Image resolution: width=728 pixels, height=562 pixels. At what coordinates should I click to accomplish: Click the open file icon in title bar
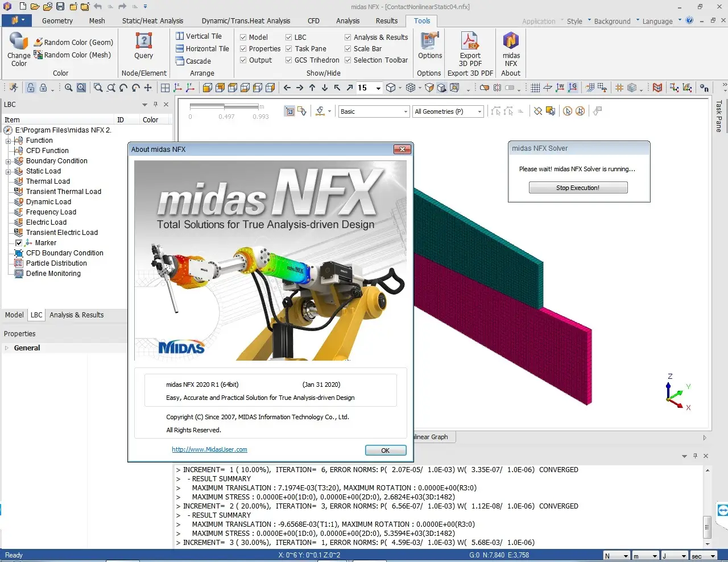coord(35,7)
